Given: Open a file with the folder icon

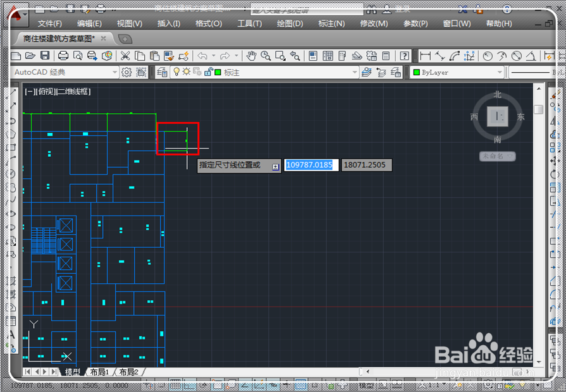Looking at the screenshot, I should pos(30,56).
